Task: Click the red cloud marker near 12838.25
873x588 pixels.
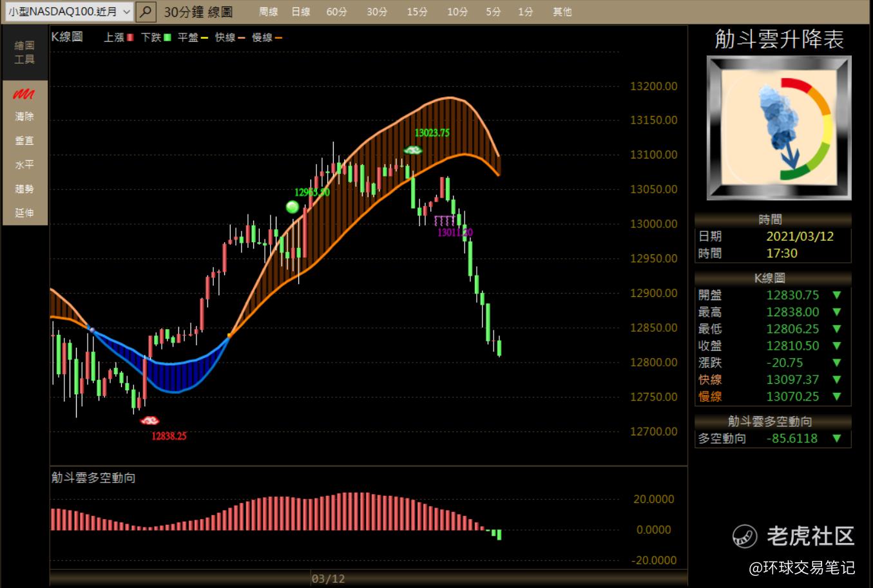Action: pos(150,421)
